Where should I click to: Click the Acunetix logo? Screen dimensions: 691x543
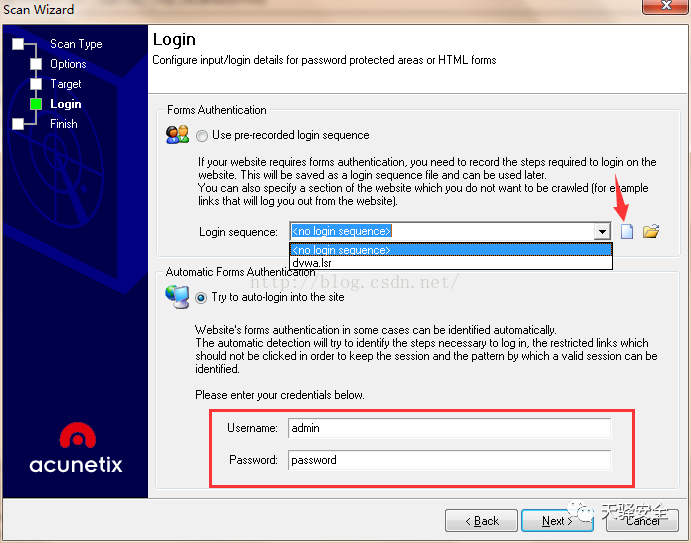76,448
